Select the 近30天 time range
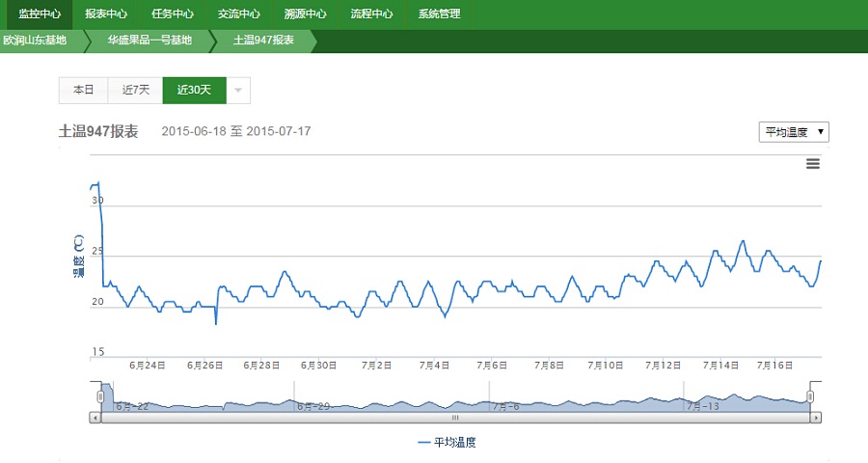 click(x=194, y=90)
